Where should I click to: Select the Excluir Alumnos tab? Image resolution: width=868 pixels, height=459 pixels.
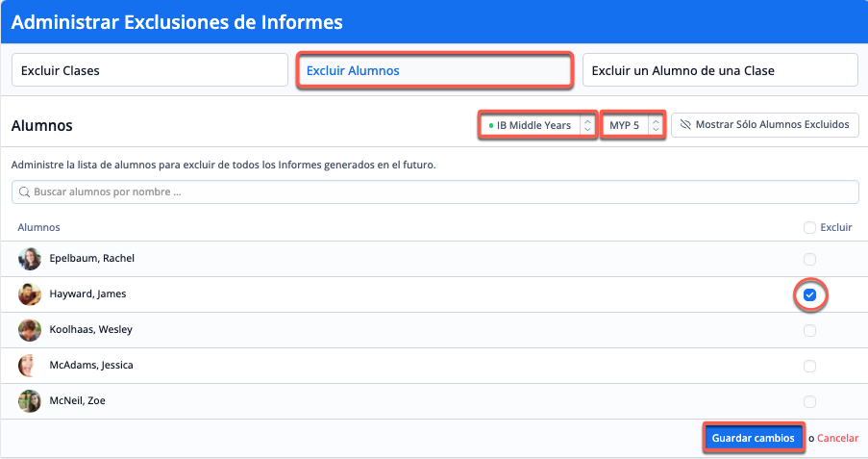pos(435,70)
